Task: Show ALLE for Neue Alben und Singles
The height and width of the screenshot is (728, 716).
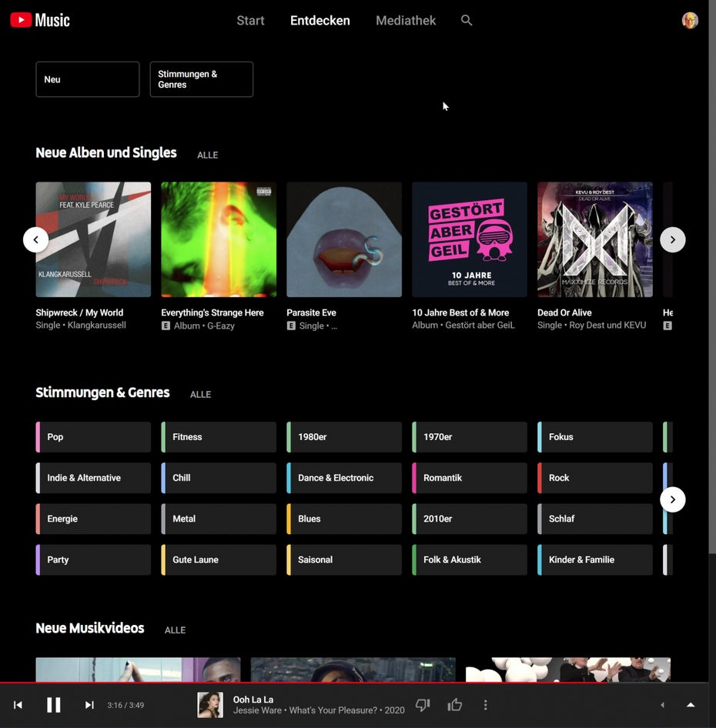Action: tap(207, 155)
